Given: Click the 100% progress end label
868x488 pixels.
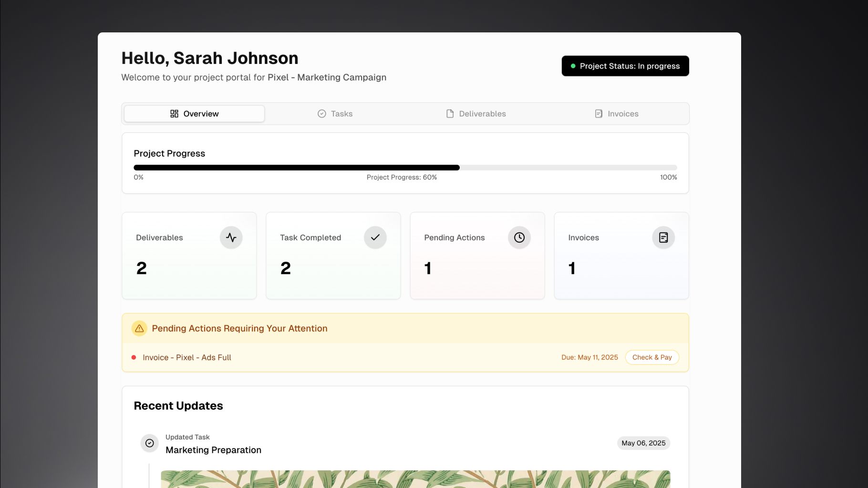Looking at the screenshot, I should pos(668,177).
